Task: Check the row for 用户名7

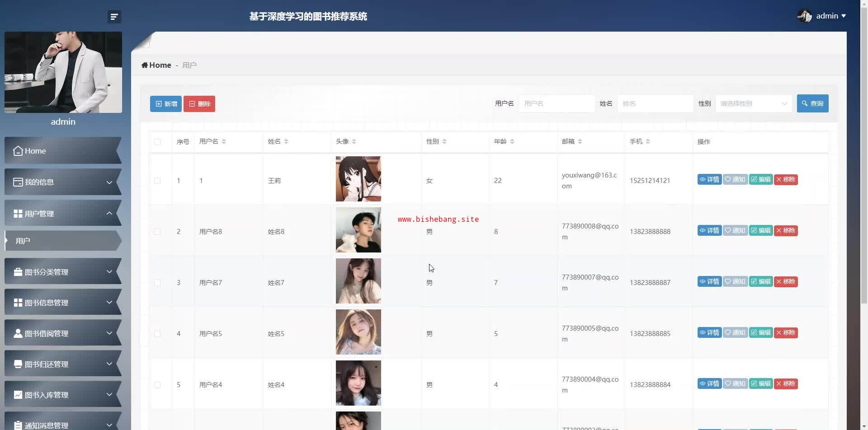Action: point(157,283)
